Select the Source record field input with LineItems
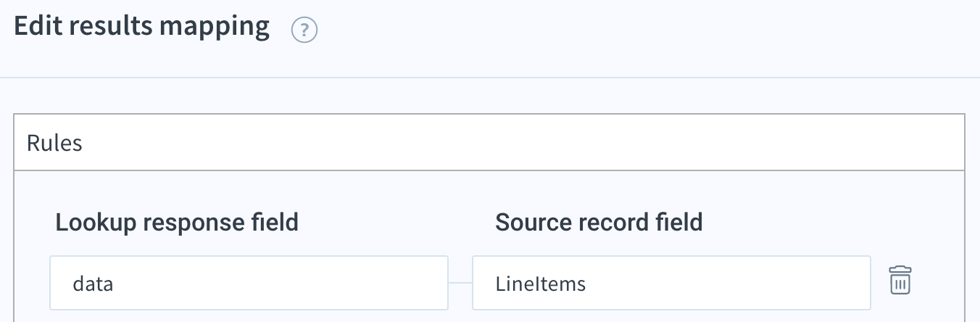 [x=671, y=283]
